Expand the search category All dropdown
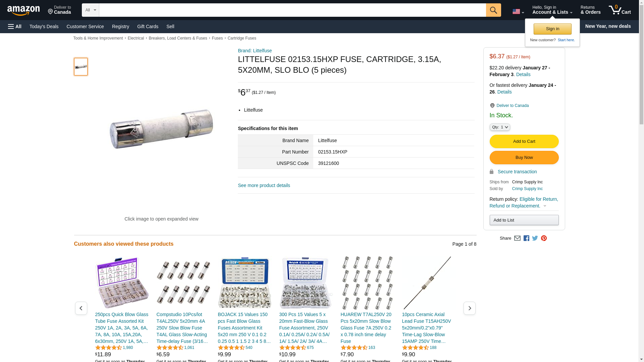This screenshot has width=644, height=362. (90, 10)
